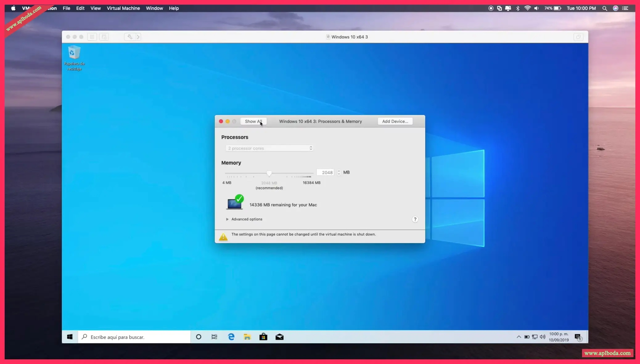Open the Help menu
The width and height of the screenshot is (640, 364).
(x=174, y=8)
